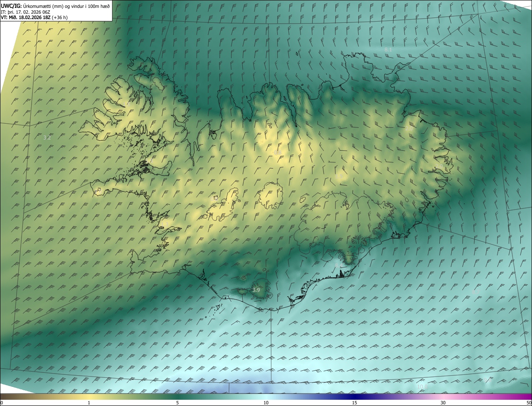Select the valid time line 'VT: Mið. 18.02.2026 18Z (+36 h)'
Viewport: 532px width, 406px height.
coord(34,17)
